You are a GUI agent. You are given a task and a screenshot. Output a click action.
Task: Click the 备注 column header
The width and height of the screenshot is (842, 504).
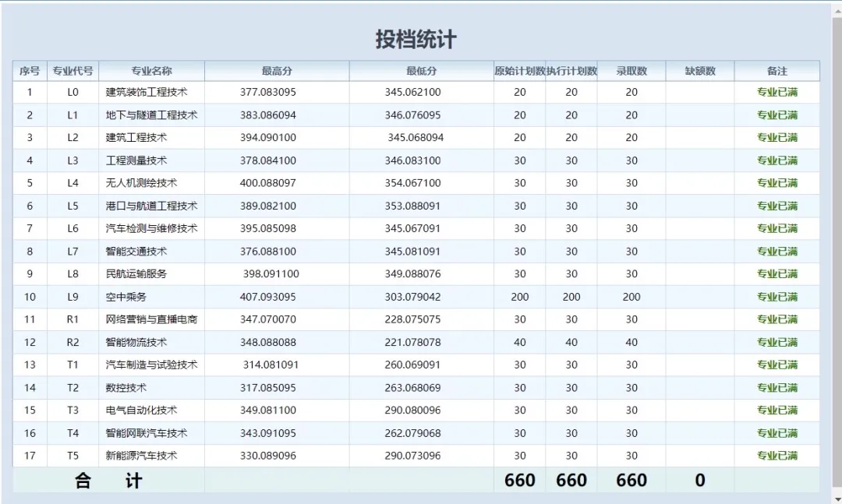777,71
